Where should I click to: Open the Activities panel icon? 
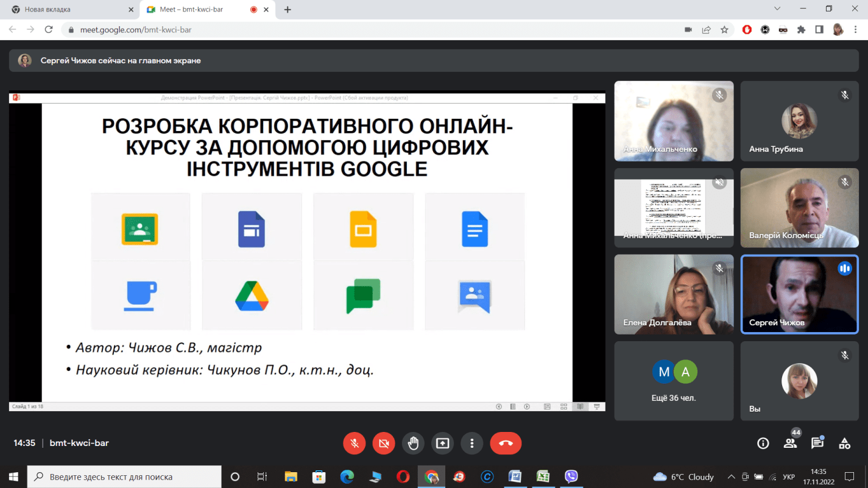point(844,444)
